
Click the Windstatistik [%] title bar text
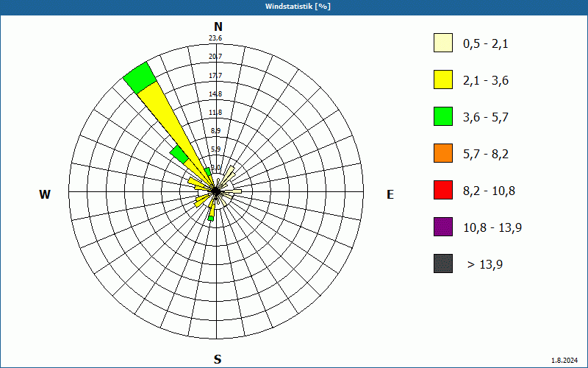coord(298,7)
